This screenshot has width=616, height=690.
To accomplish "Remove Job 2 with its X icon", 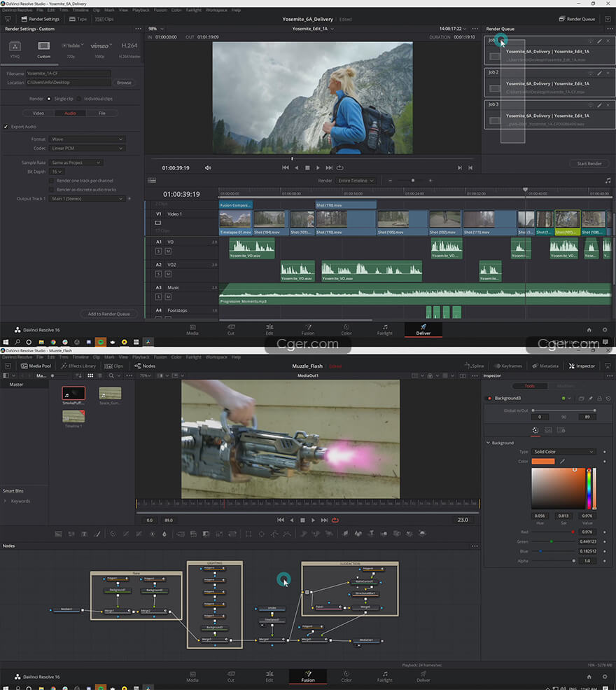I will click(608, 73).
